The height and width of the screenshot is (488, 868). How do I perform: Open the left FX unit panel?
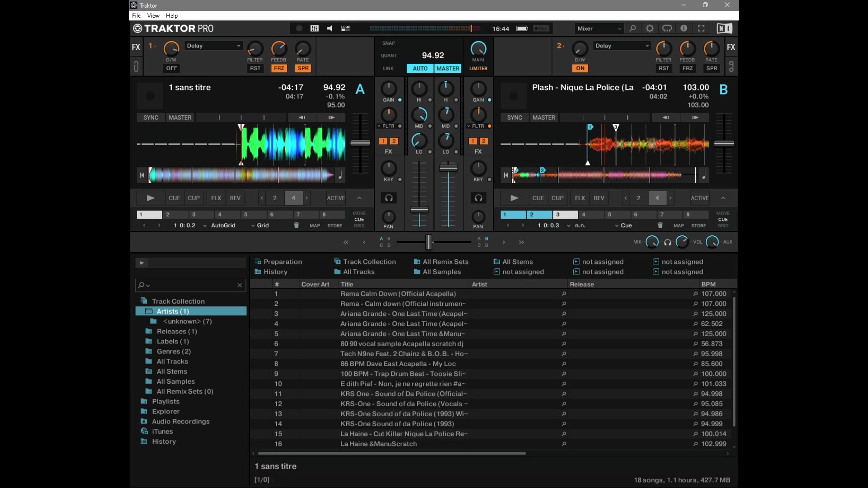pyautogui.click(x=136, y=47)
